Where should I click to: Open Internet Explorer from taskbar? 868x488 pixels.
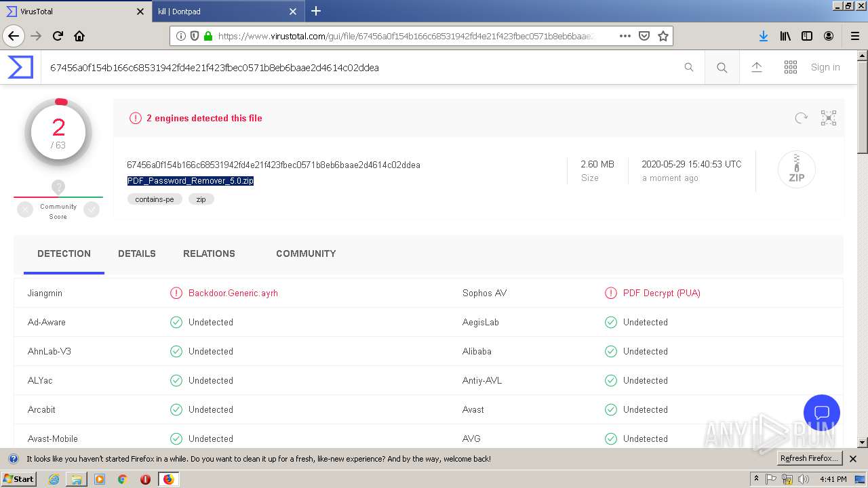tap(54, 479)
